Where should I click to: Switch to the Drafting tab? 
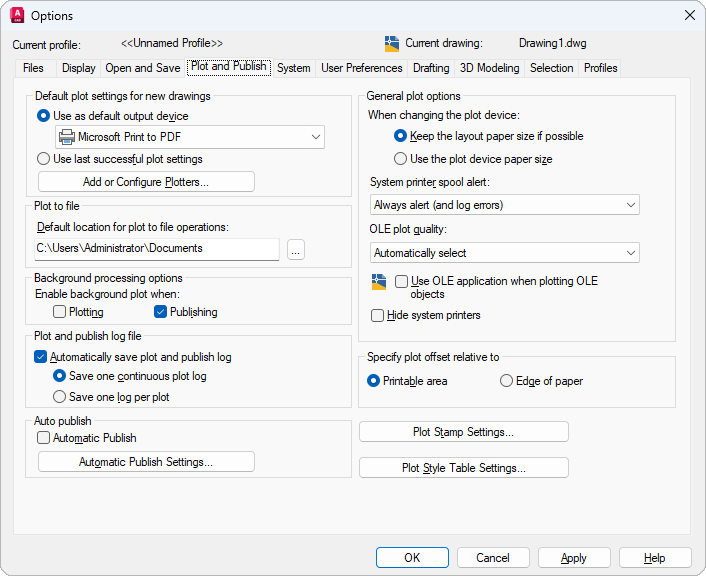click(x=431, y=68)
